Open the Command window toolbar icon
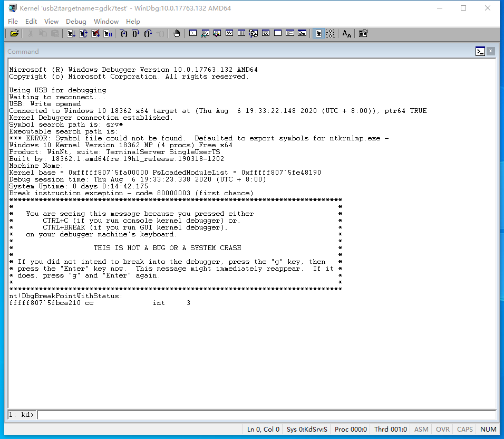Screen dimensions: 504x439 [x=193, y=33]
